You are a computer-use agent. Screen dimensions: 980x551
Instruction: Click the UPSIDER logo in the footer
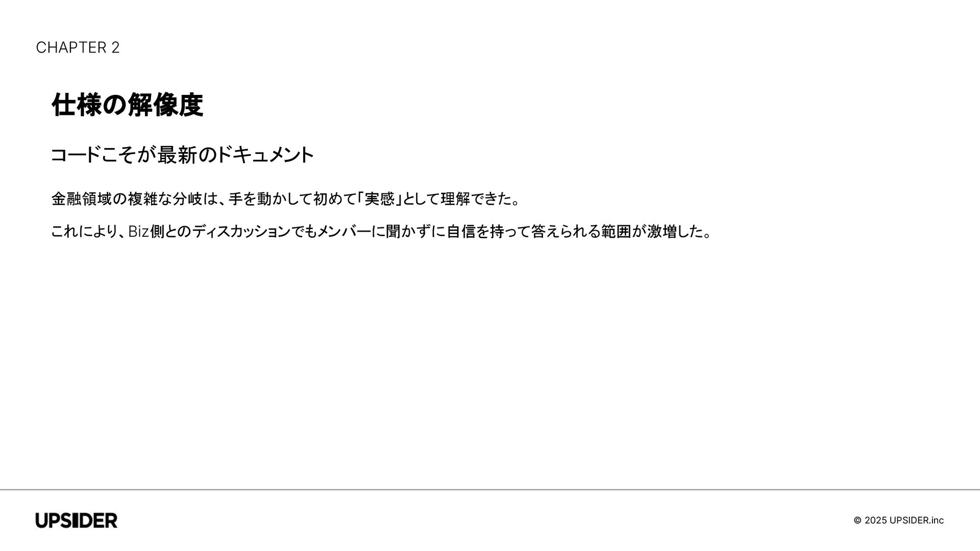click(77, 520)
